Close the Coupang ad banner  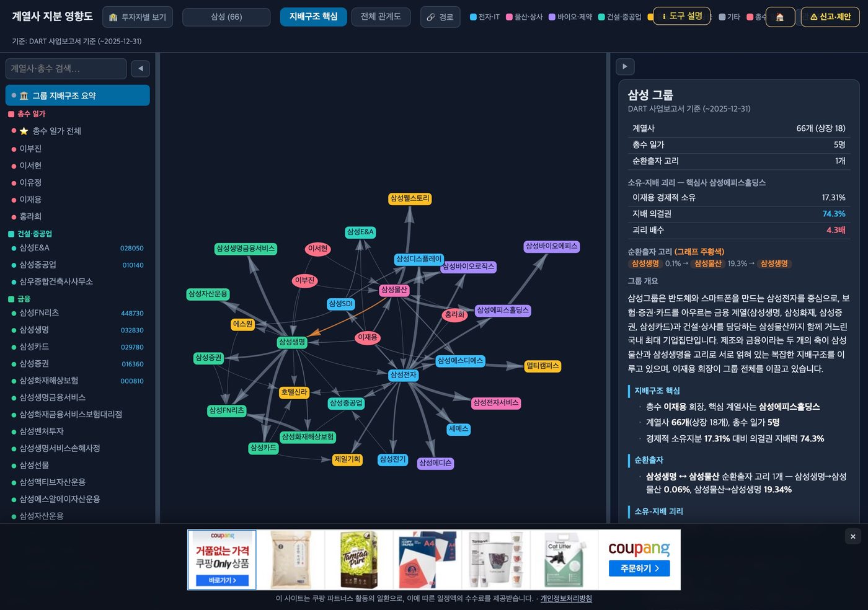853,536
